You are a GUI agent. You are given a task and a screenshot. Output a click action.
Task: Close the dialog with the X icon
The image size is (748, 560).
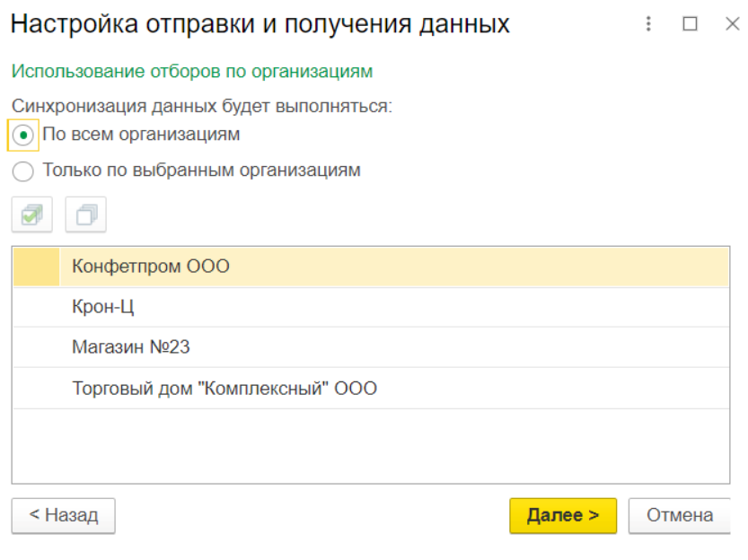click(x=732, y=24)
